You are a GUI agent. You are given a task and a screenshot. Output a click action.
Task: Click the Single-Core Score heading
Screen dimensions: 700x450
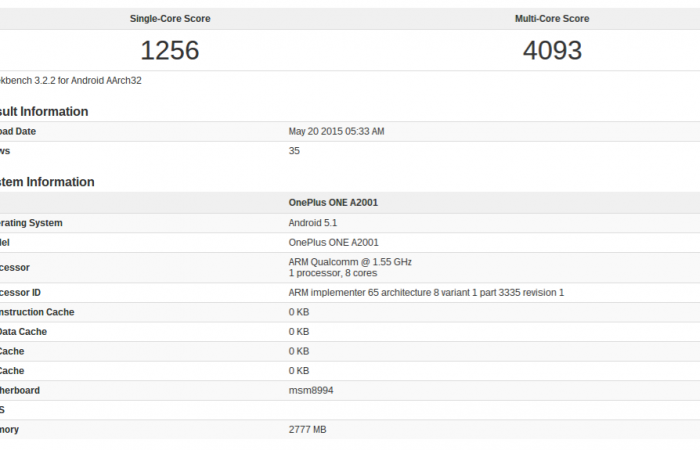pyautogui.click(x=170, y=18)
